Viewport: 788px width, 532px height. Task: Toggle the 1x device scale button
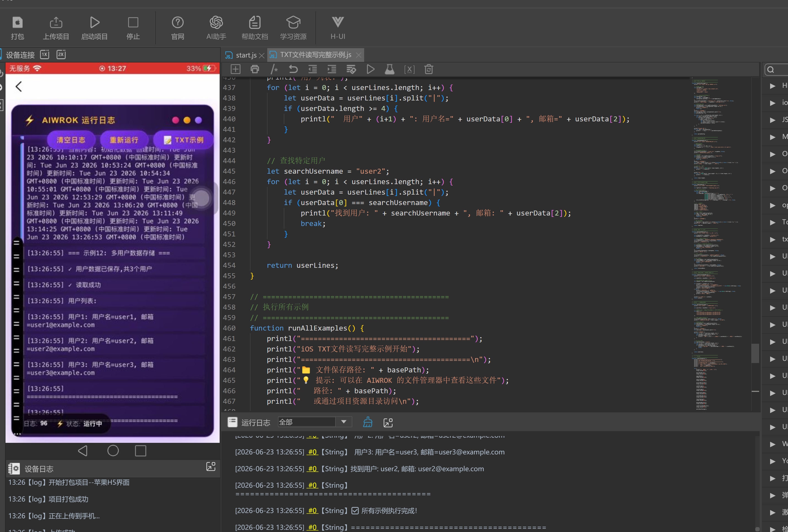45,54
